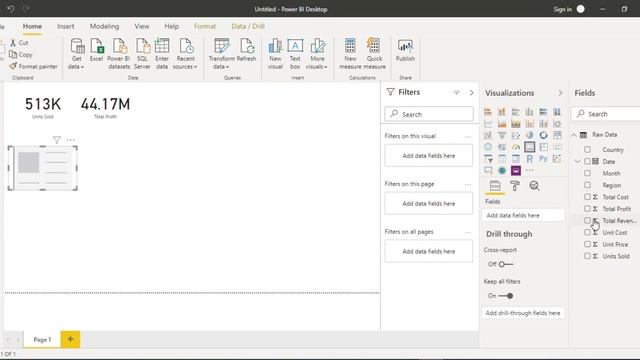Check the Units Sold field checkbox
This screenshot has height=360, width=640.
587,256
